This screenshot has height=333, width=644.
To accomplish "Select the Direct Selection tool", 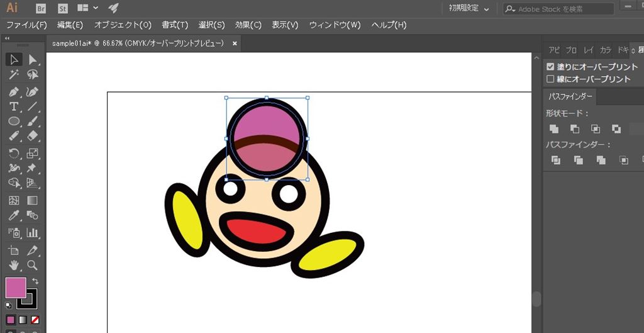I will pyautogui.click(x=32, y=59).
